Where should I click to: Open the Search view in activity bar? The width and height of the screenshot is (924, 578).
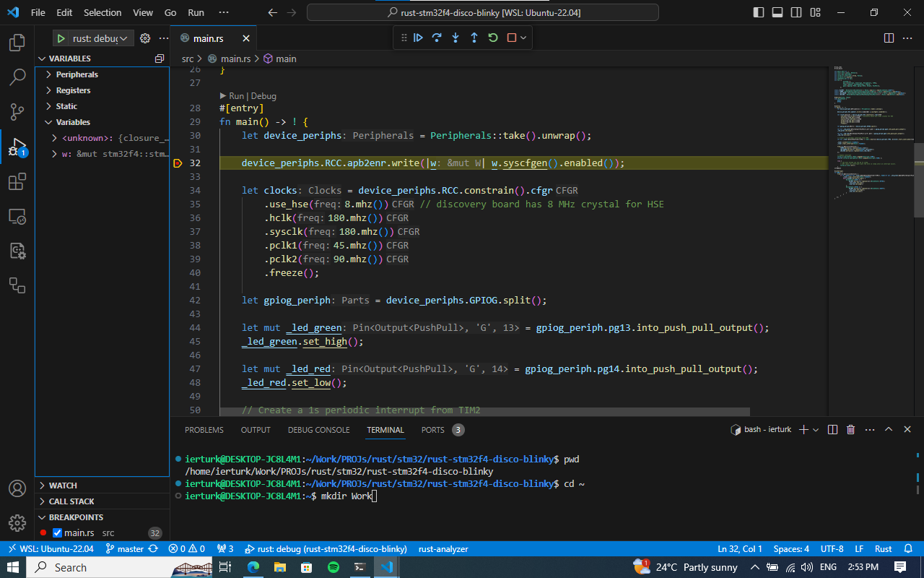tap(17, 77)
